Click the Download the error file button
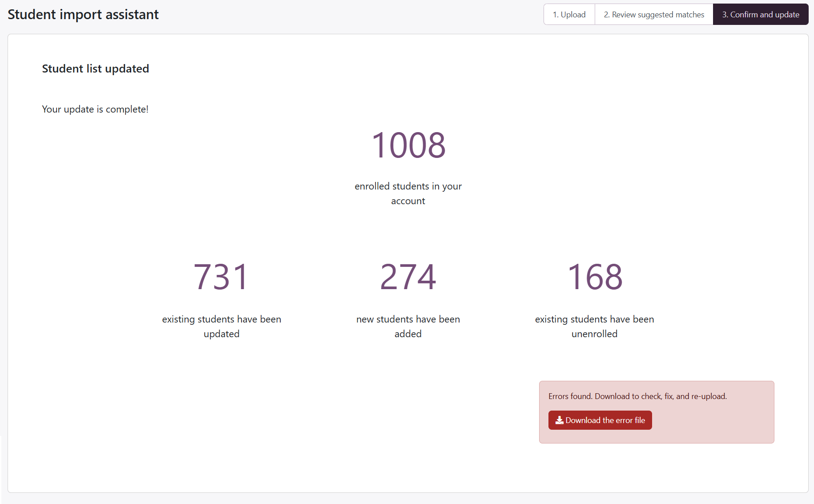 point(600,420)
